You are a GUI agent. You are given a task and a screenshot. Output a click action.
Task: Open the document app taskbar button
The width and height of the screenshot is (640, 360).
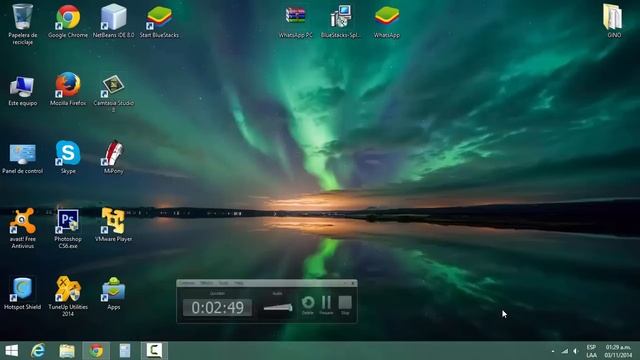click(x=124, y=351)
